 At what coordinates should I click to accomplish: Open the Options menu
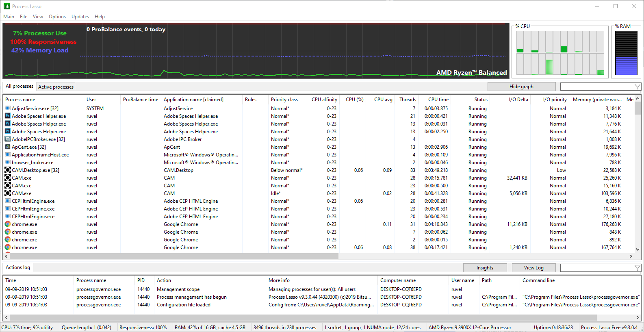(57, 17)
